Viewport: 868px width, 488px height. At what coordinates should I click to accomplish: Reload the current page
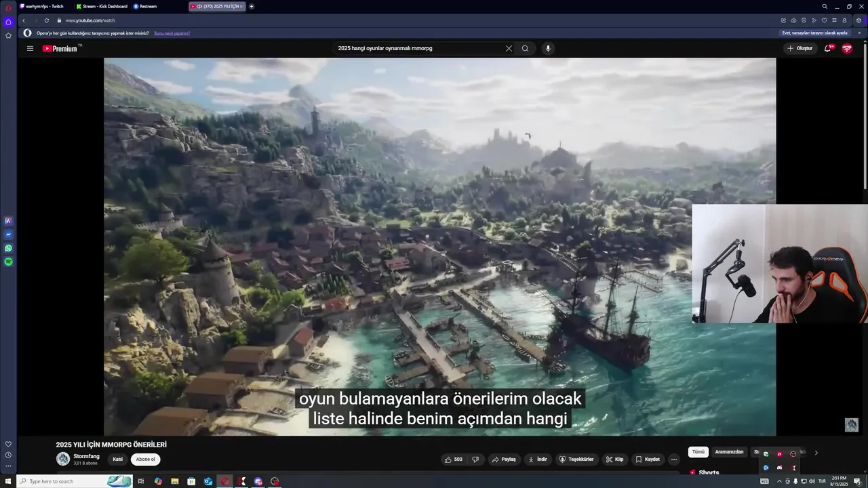pyautogui.click(x=47, y=20)
